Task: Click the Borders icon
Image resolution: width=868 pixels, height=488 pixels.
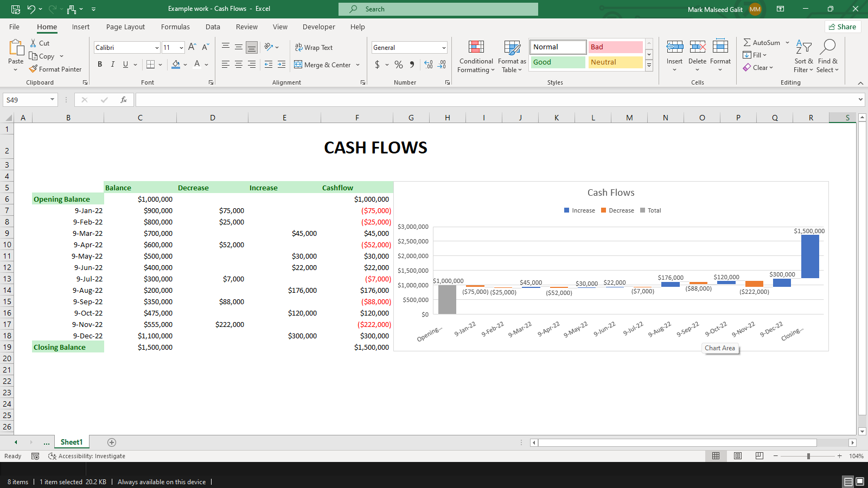Action: [151, 65]
